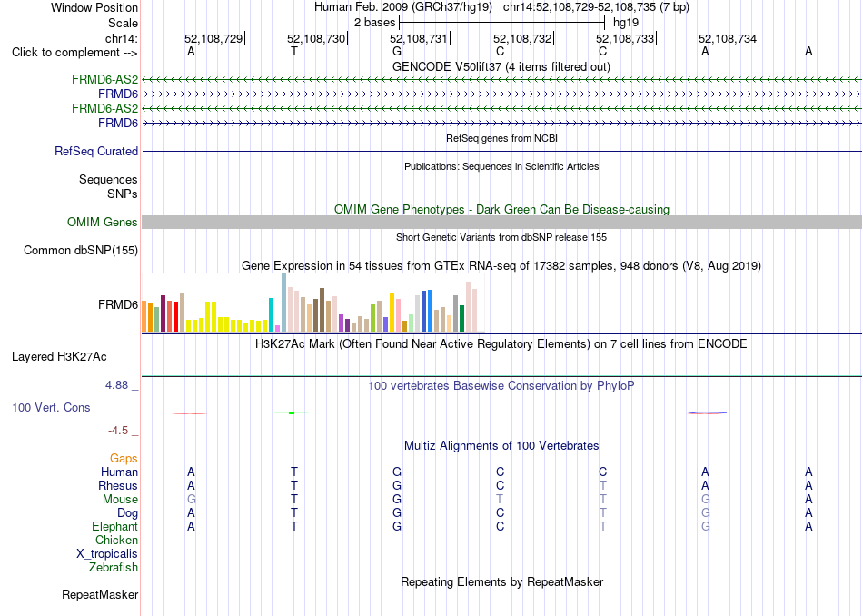Click position label 52,108,731
The image size is (863, 616).
[419, 38]
